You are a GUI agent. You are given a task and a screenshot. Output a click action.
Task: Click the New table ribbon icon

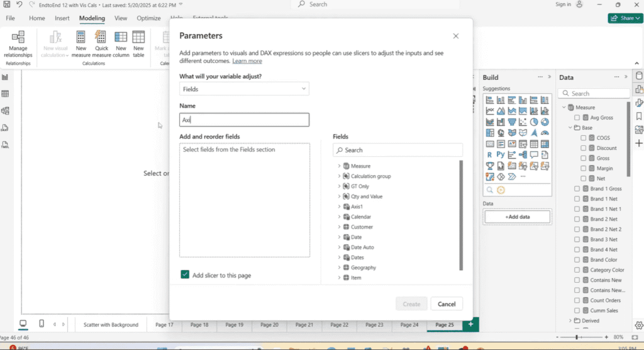[x=138, y=44]
